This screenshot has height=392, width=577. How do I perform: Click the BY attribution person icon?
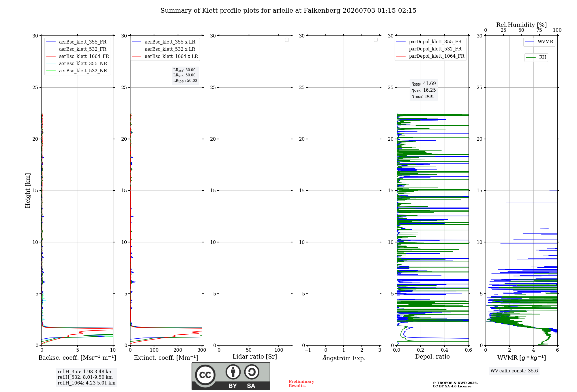point(233,372)
